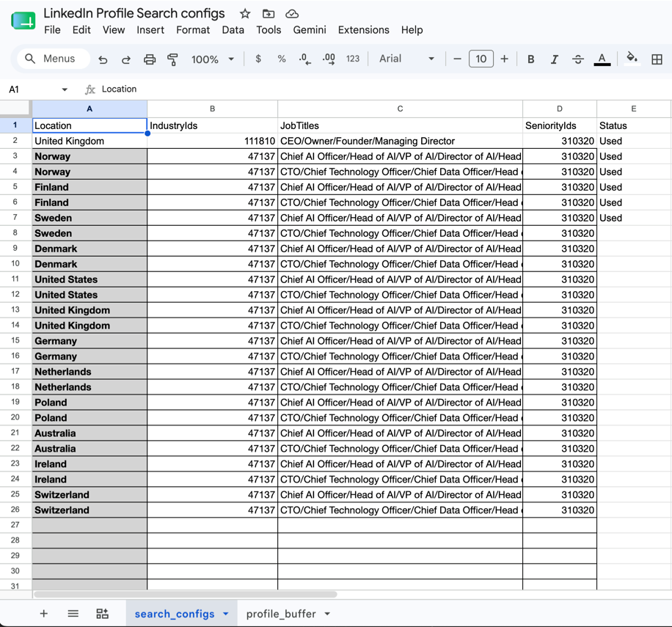The height and width of the screenshot is (627, 672).
Task: Open the borders tool
Action: [657, 59]
